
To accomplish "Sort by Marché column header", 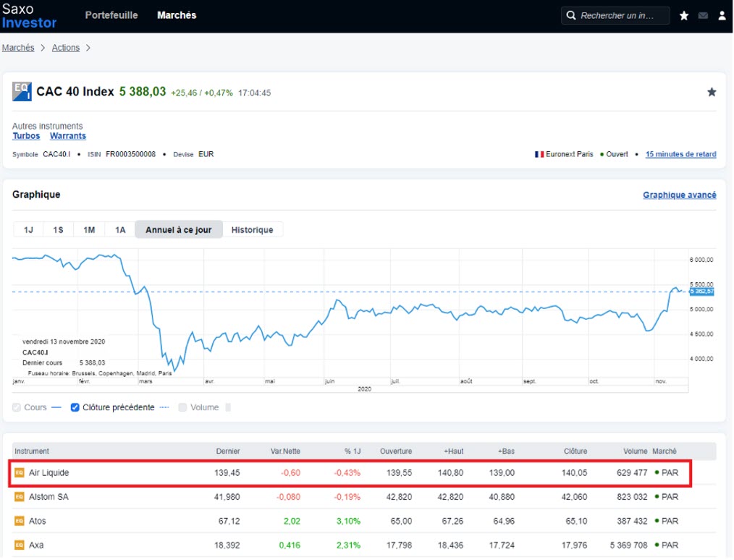I will pyautogui.click(x=665, y=451).
